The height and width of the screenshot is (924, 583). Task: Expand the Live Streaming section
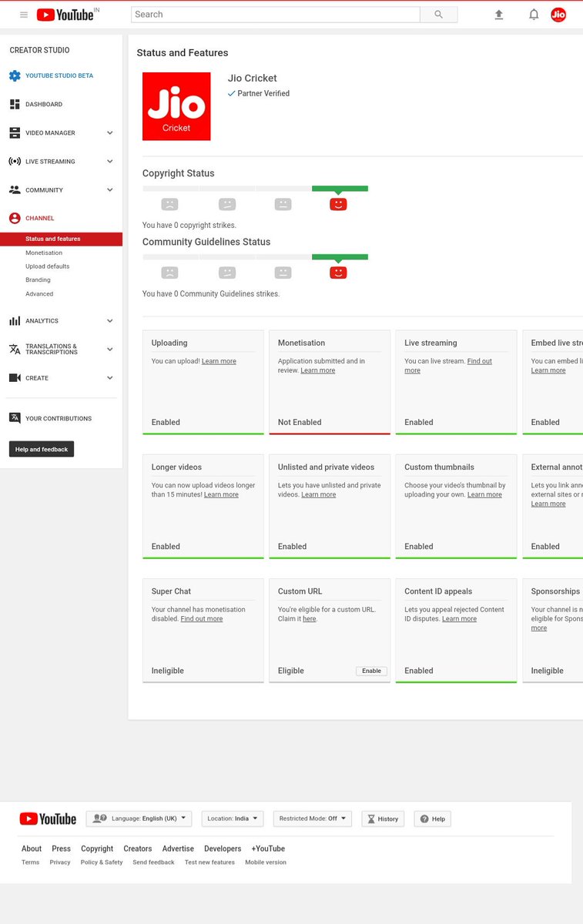109,162
